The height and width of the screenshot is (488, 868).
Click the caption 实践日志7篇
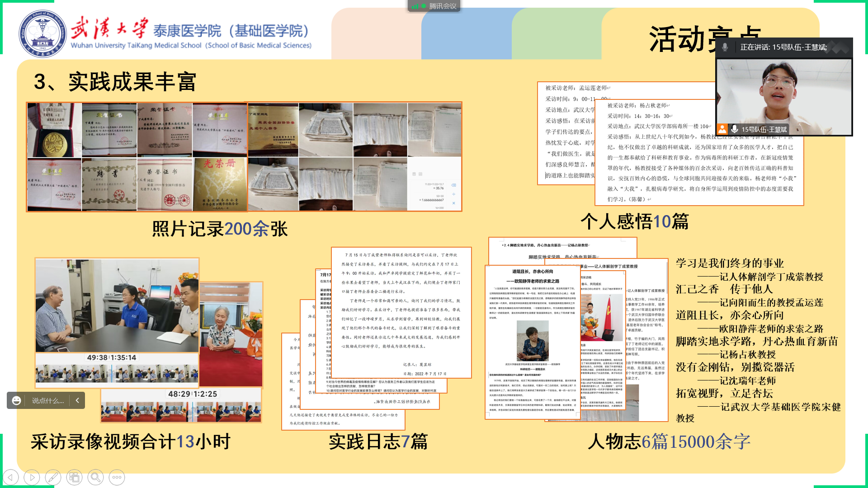(x=378, y=441)
